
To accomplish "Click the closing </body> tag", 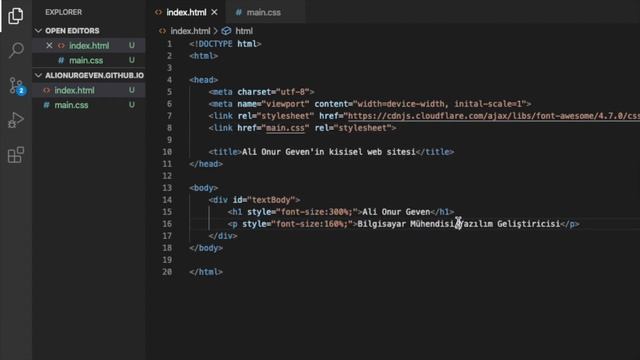I will (x=206, y=248).
